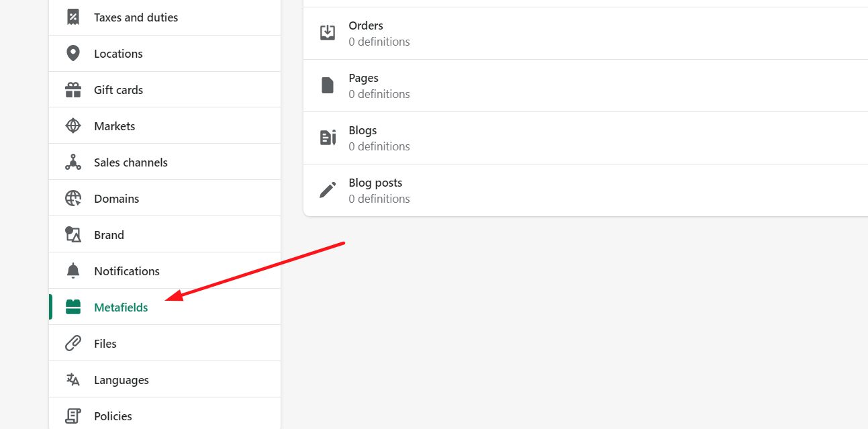Open Taxes and duties settings
This screenshot has width=868, height=429.
(136, 17)
